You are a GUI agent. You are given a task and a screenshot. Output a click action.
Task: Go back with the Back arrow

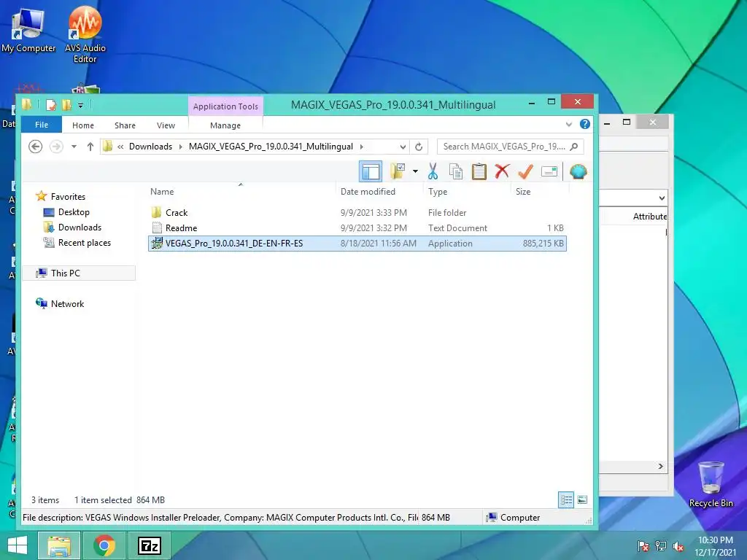coord(35,147)
